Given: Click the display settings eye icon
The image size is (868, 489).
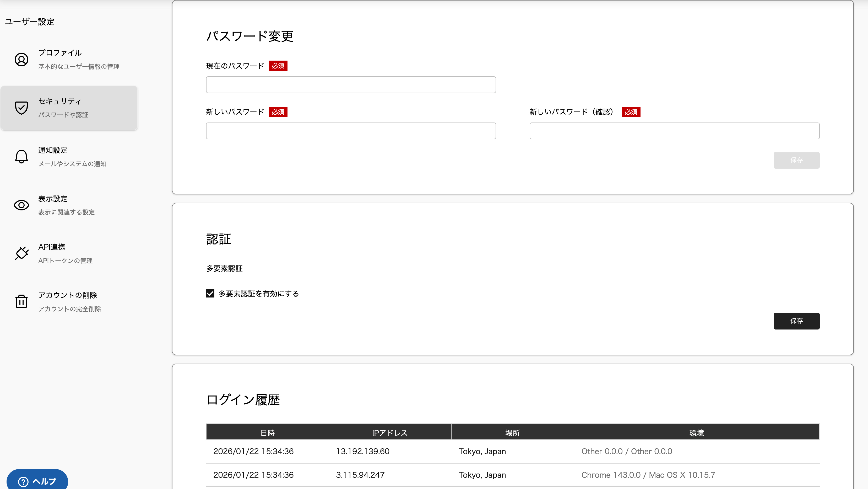Looking at the screenshot, I should tap(21, 205).
